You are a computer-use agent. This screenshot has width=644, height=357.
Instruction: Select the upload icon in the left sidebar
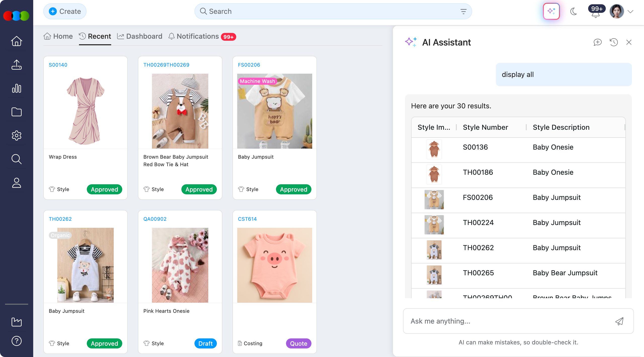pyautogui.click(x=16, y=65)
